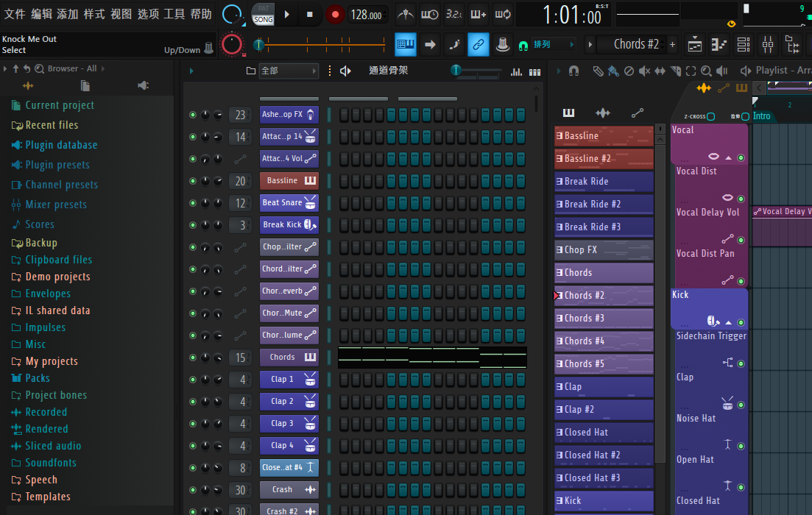The image size is (812, 515).
Task: Open the metronome toggle icon
Action: pyautogui.click(x=405, y=15)
